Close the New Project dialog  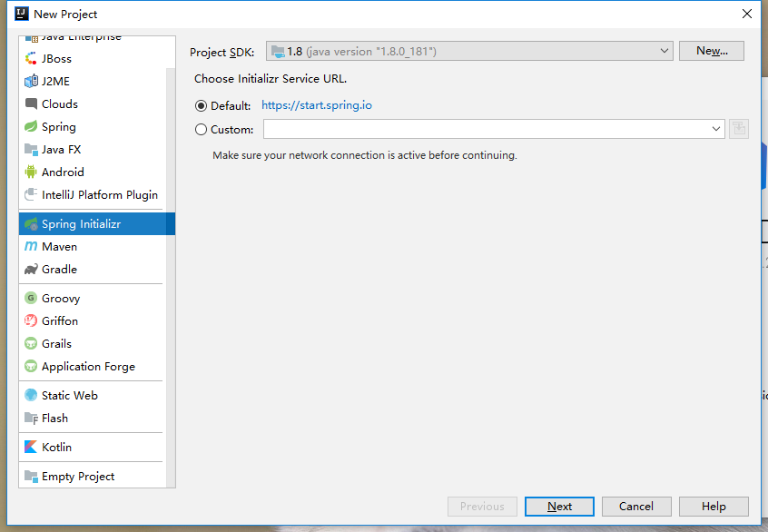(746, 14)
